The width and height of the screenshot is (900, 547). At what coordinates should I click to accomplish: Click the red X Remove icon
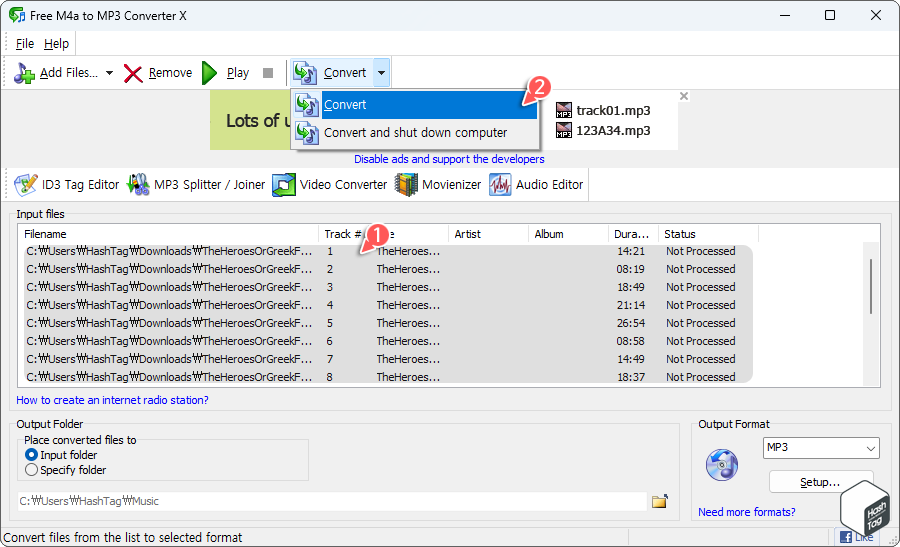(x=133, y=73)
